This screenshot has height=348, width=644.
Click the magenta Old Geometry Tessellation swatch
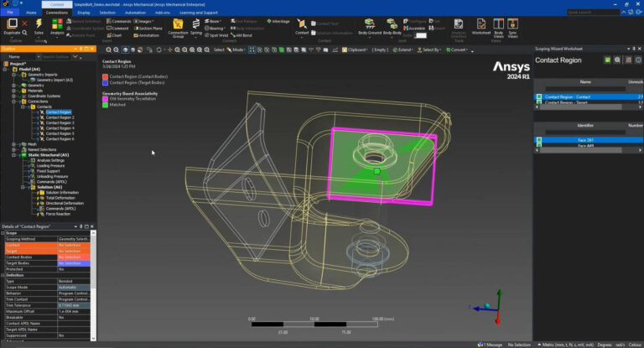(105, 99)
